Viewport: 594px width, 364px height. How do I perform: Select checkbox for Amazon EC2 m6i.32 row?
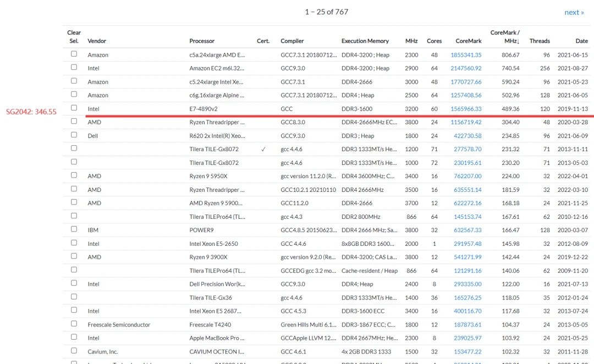74,67
